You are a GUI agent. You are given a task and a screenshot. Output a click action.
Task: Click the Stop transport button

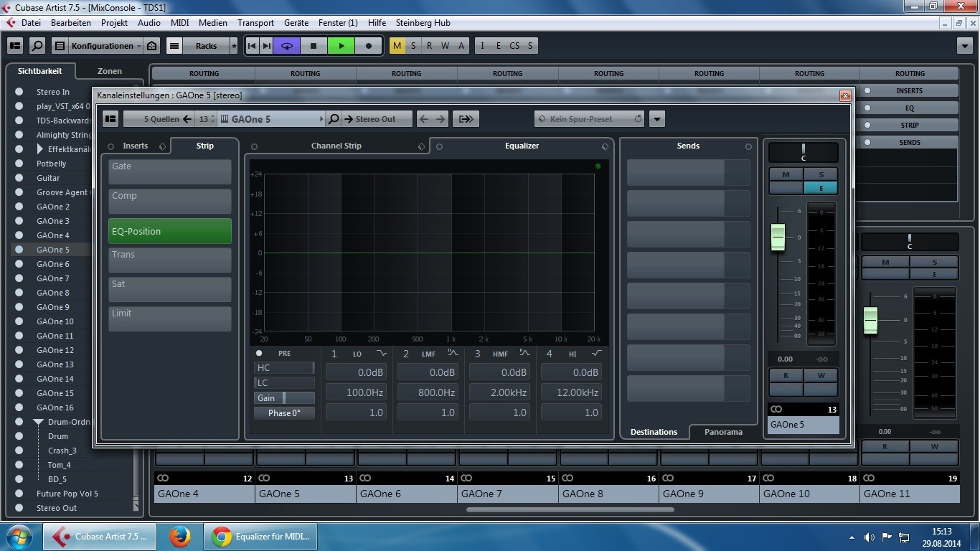pos(314,46)
